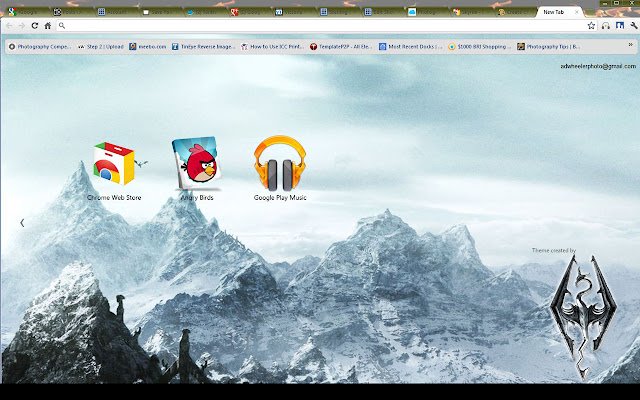Screen dimensions: 640x400
Task: Go back with the back arrow
Action: pos(9,26)
